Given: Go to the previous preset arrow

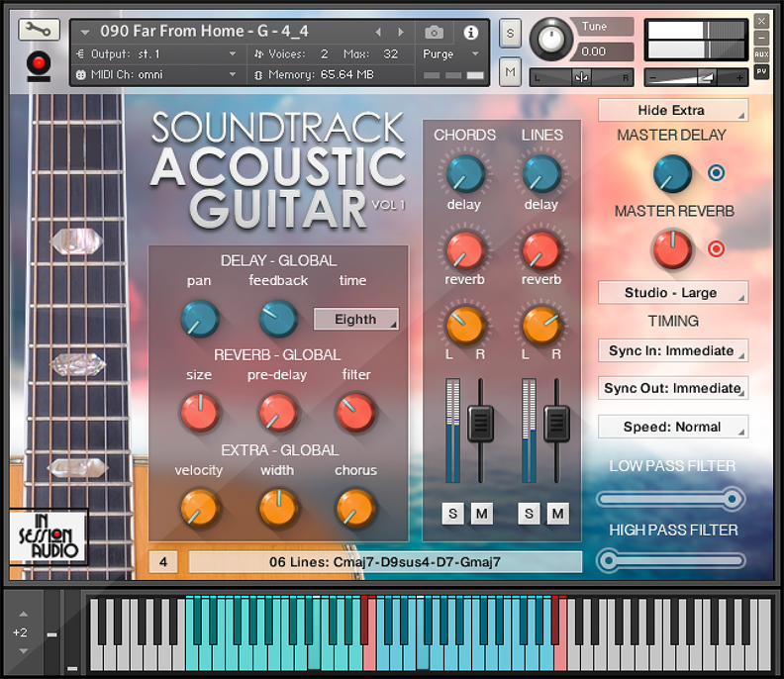Looking at the screenshot, I should point(378,32).
